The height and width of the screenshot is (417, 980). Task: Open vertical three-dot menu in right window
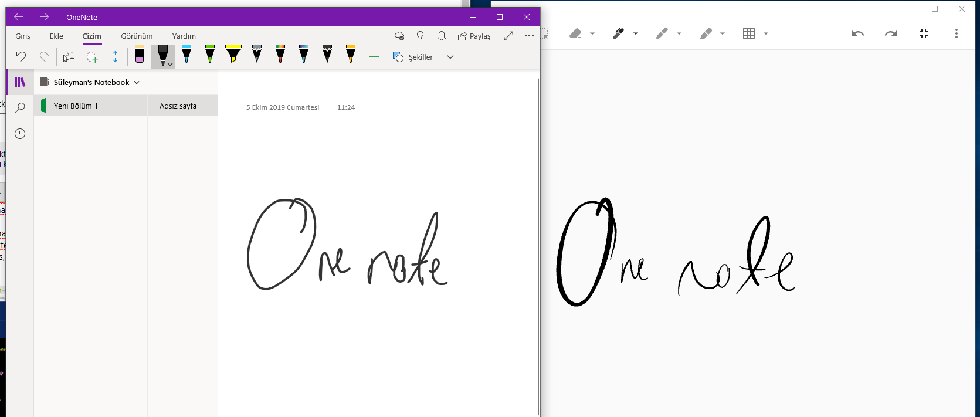[x=957, y=33]
